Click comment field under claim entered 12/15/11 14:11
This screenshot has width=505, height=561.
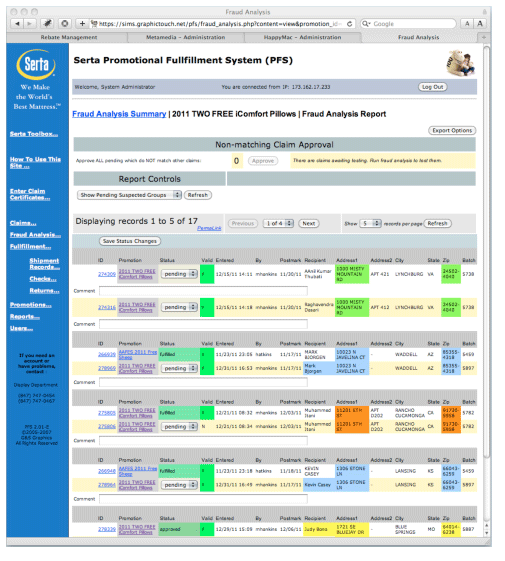click(203, 291)
